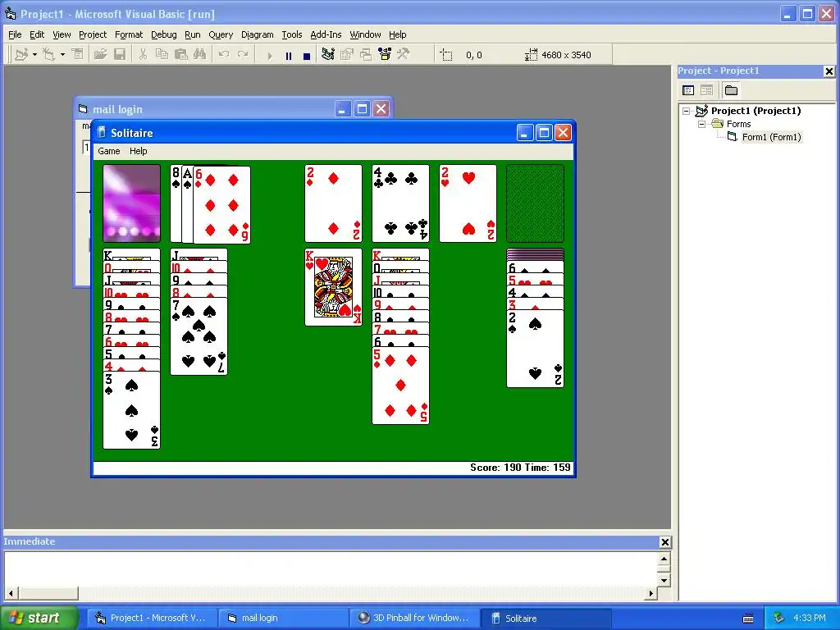Click the Immediate window scroll left arrow
This screenshot has width=840, height=630.
(11, 593)
